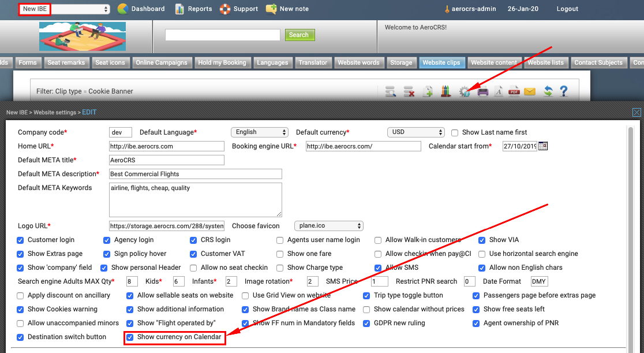Select the Online Campaigns tab
The height and width of the screenshot is (353, 644).
pyautogui.click(x=162, y=62)
